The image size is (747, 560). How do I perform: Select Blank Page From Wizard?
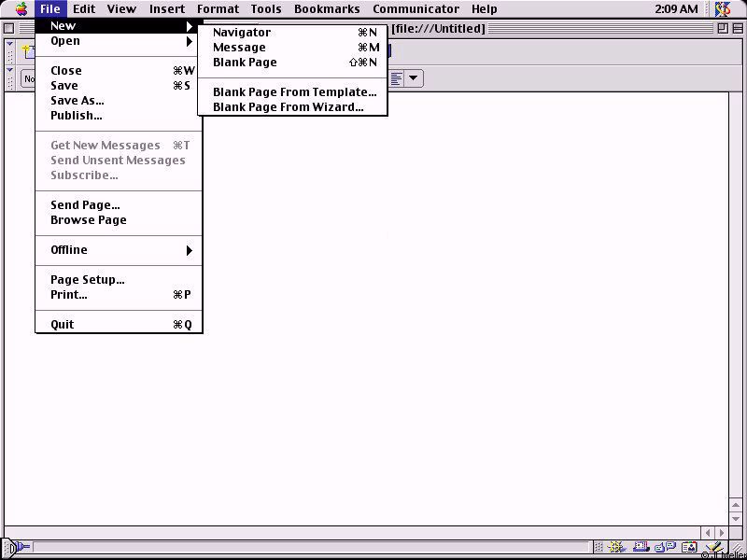click(288, 107)
